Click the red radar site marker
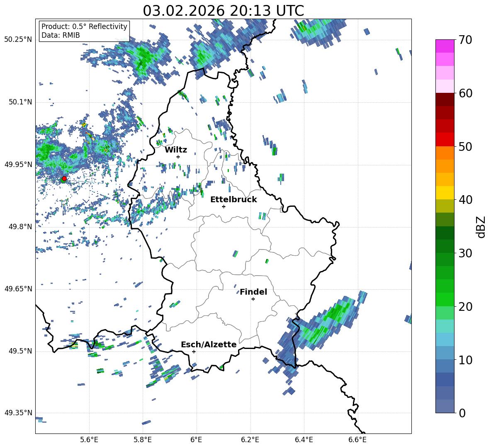Image resolution: width=491 pixels, height=448 pixels. 64,178
